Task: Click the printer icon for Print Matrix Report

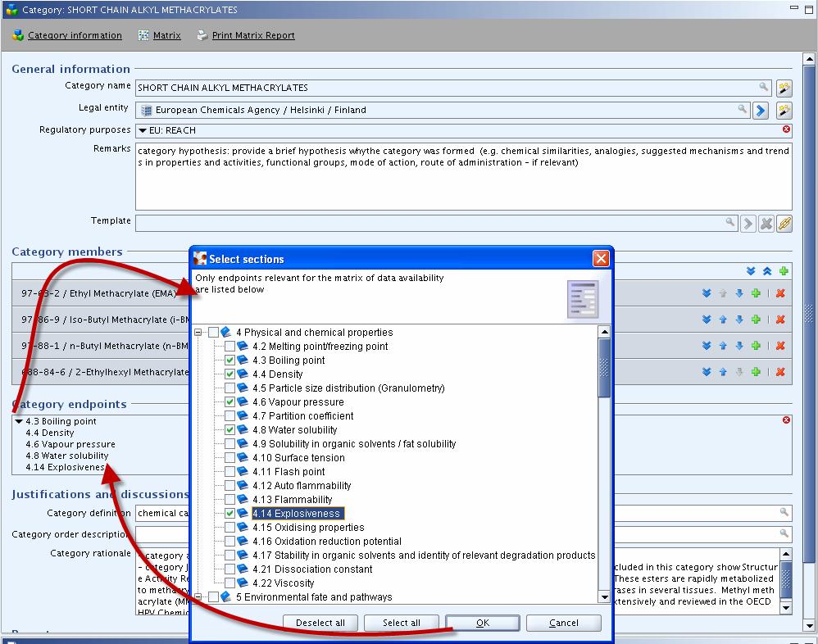Action: 202,35
